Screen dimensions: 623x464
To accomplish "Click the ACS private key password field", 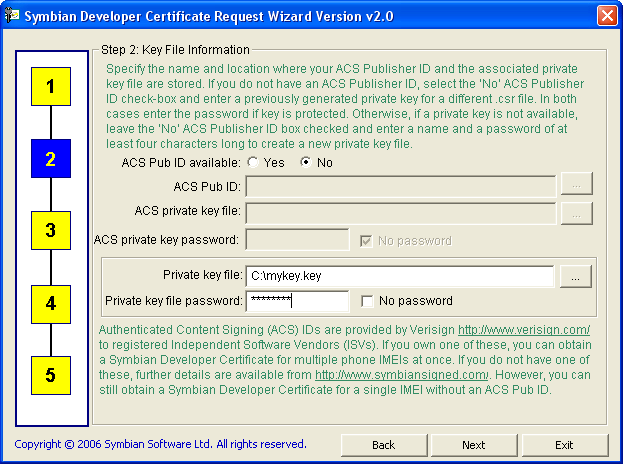I will coord(297,240).
